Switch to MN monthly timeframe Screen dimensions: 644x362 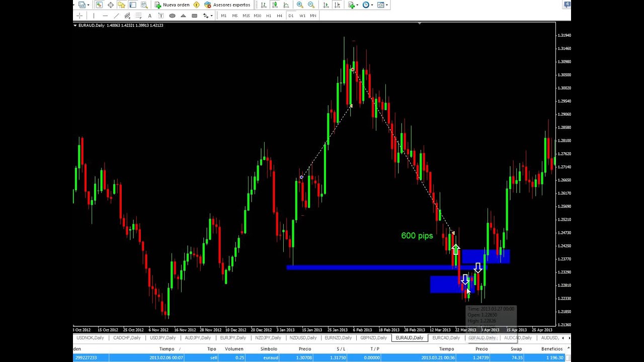(x=313, y=16)
